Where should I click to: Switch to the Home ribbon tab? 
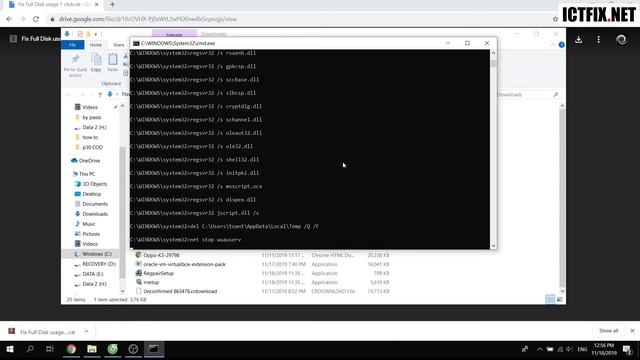pos(96,44)
